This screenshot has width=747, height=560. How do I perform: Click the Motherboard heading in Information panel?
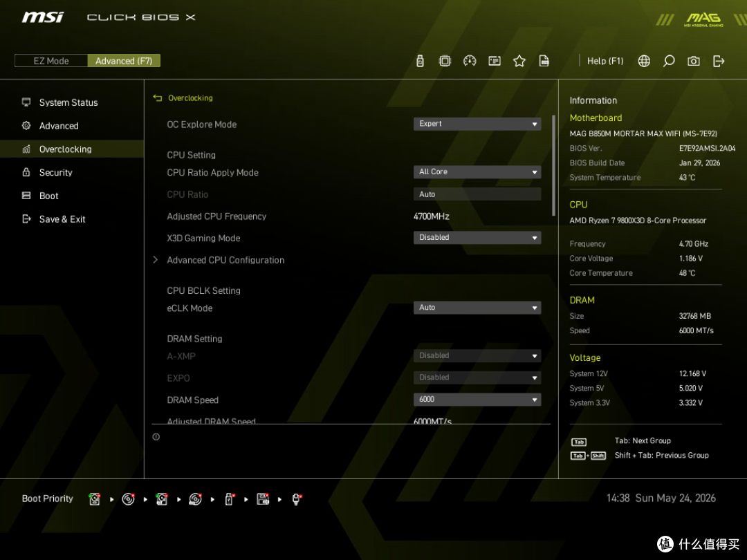coord(596,118)
